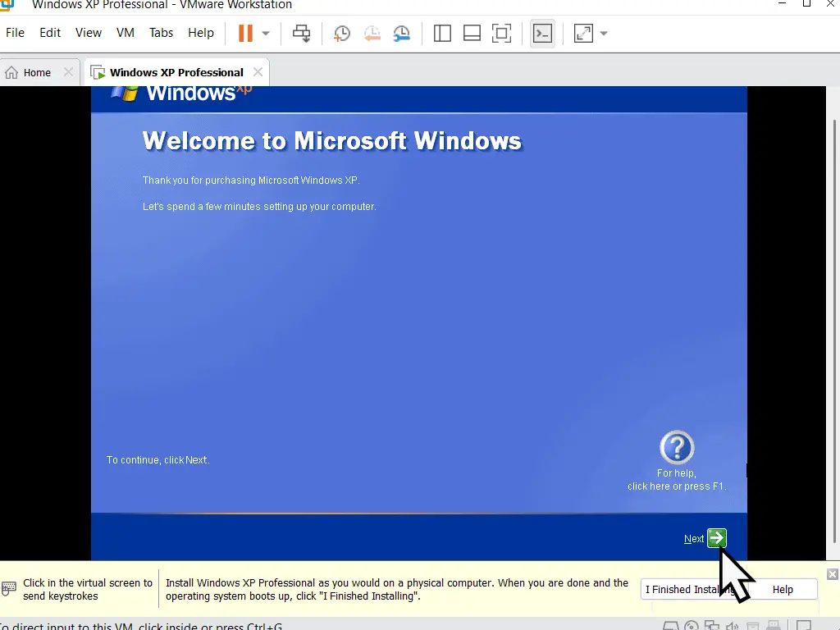Click the VMware Workstation title bar icon

7,5
